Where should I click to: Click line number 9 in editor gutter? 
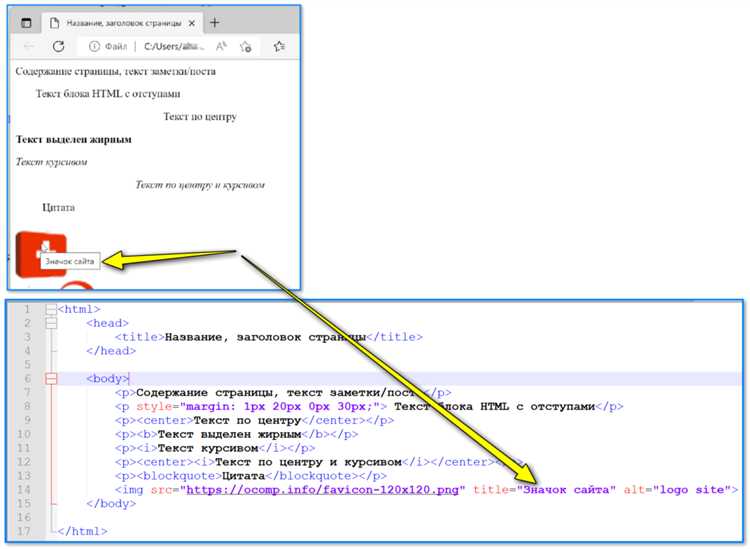point(27,420)
